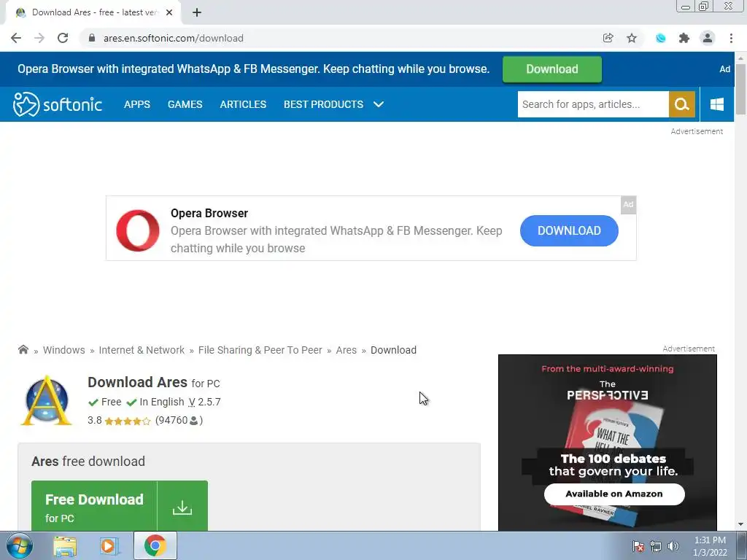The width and height of the screenshot is (747, 560).
Task: Click the network tray icon
Action: click(656, 546)
